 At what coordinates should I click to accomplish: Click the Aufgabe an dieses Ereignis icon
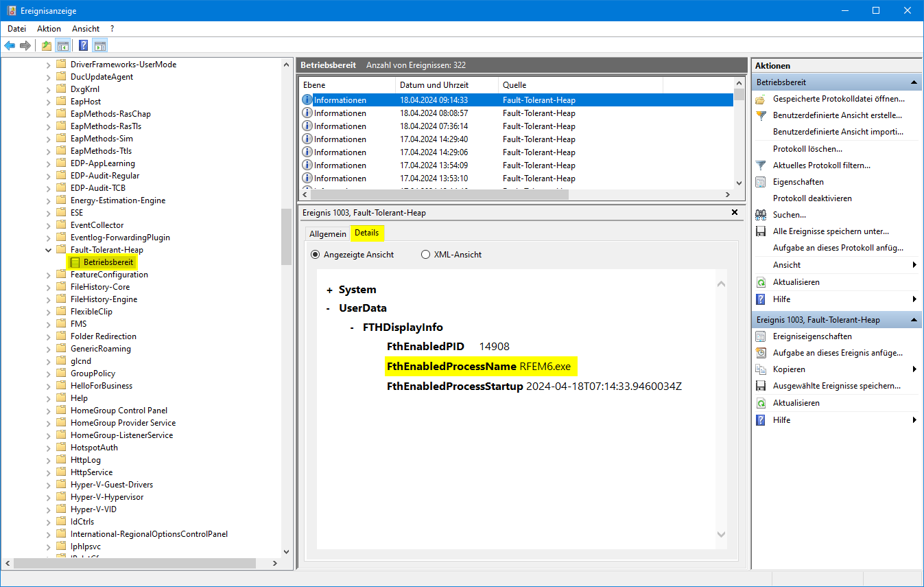tap(760, 353)
